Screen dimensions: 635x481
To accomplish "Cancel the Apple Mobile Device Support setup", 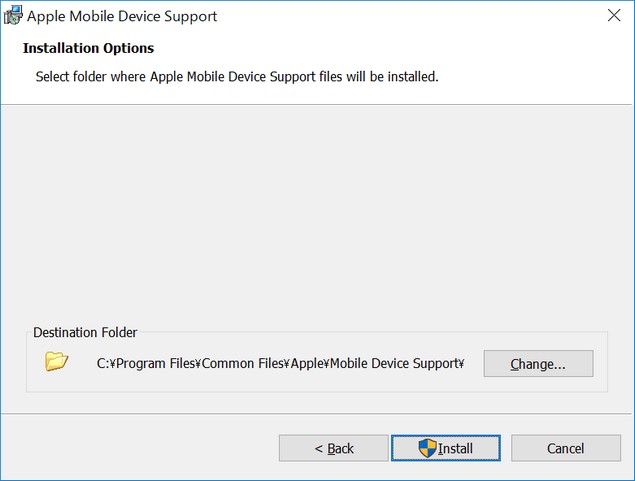I will pos(566,448).
